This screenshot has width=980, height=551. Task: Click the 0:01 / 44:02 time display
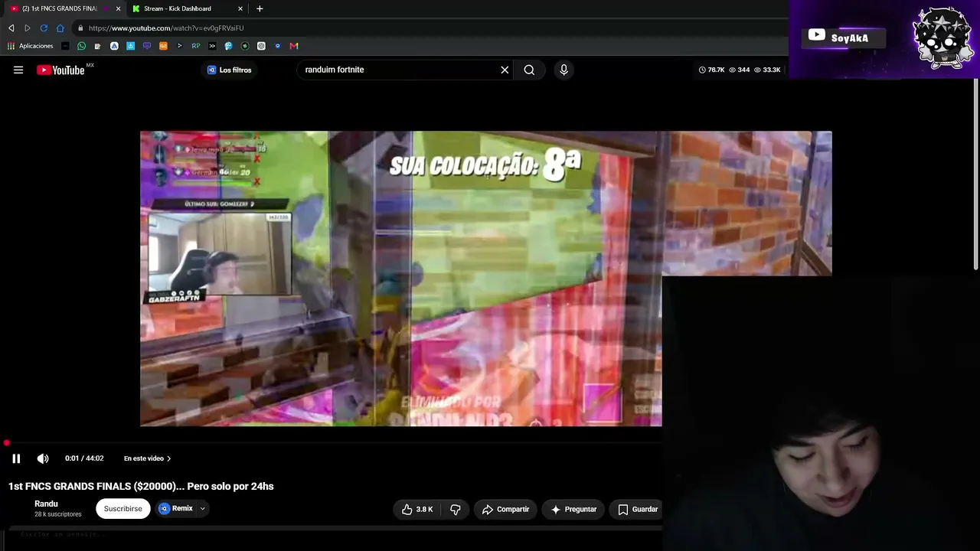click(x=84, y=458)
